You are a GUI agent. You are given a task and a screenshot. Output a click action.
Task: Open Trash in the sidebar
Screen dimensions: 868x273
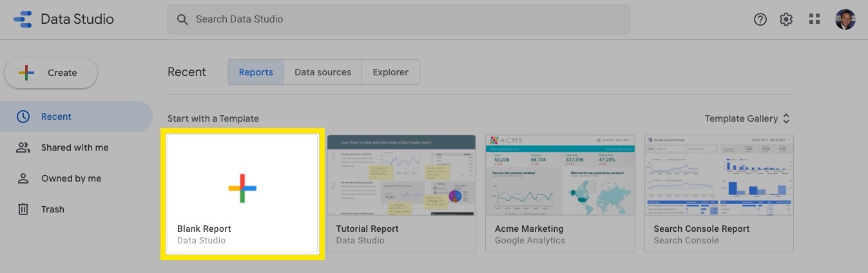point(76,209)
